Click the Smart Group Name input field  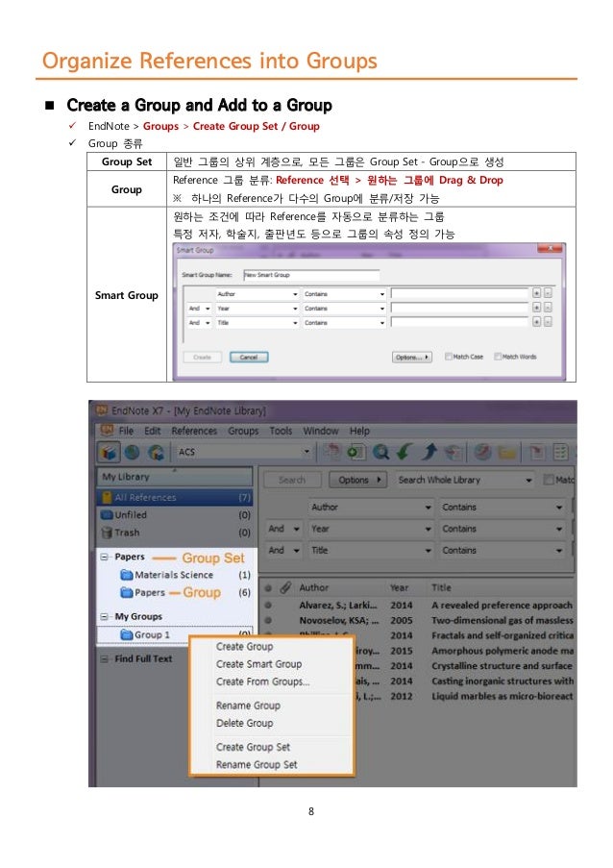pos(311,275)
